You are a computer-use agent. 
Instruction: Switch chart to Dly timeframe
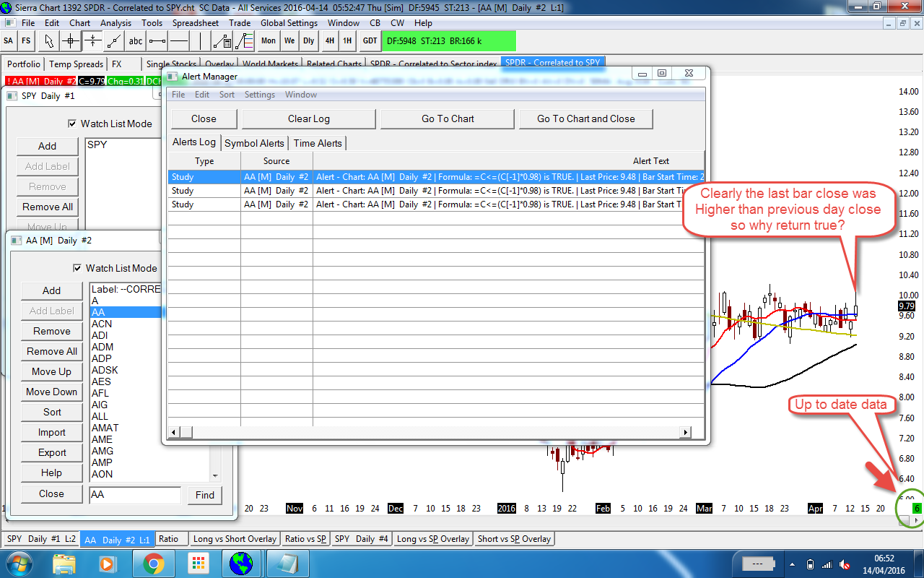point(309,40)
